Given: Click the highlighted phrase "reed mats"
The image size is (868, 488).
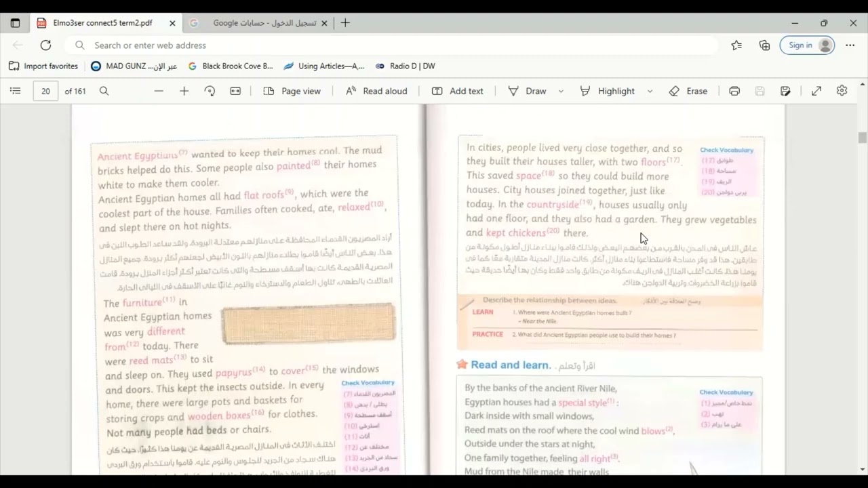Looking at the screenshot, I should pos(151,361).
